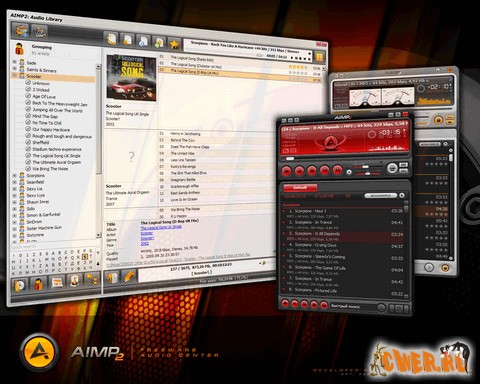This screenshot has height=384, width=480.
Task: Expand the Saints & Sinners artist node
Action: point(15,69)
